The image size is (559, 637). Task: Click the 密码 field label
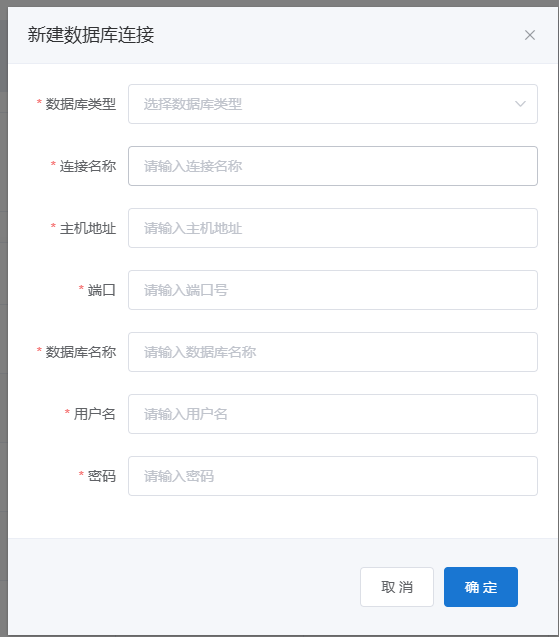tap(102, 476)
